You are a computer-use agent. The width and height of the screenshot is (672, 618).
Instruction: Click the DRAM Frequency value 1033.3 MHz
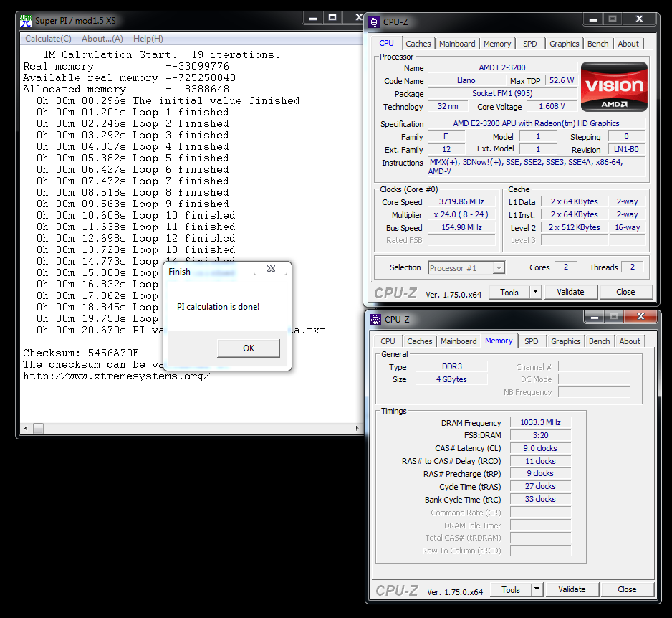pyautogui.click(x=540, y=422)
